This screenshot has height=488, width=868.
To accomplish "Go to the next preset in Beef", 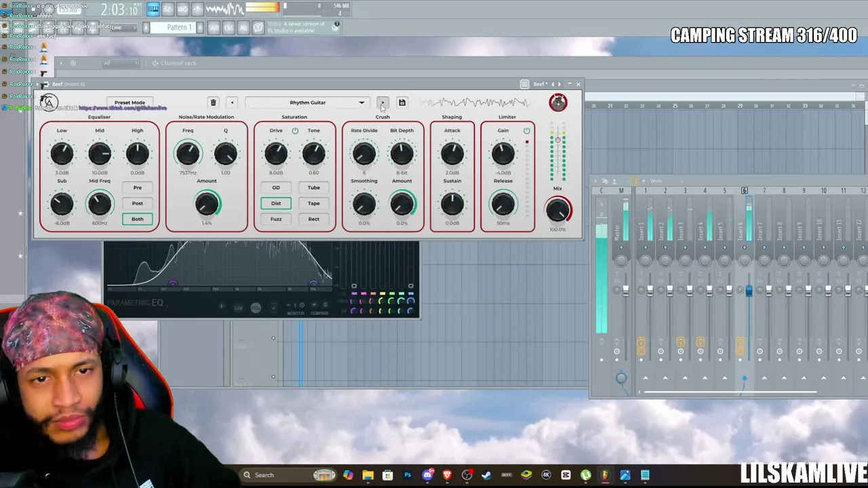I will [382, 103].
